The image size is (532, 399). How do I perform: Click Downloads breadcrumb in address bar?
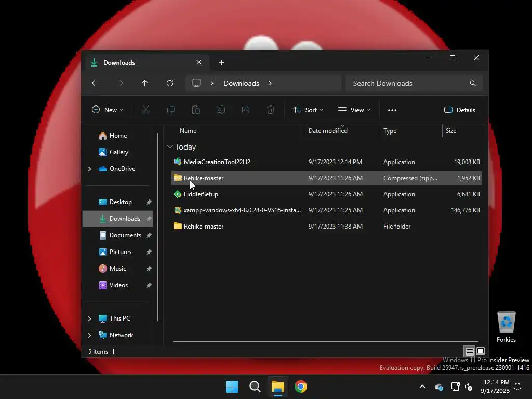[241, 83]
